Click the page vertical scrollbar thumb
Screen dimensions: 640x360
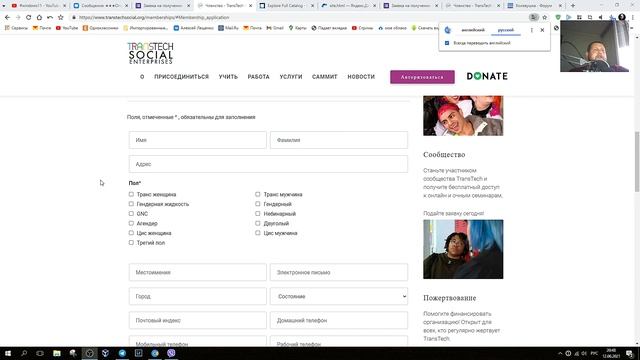637,162
